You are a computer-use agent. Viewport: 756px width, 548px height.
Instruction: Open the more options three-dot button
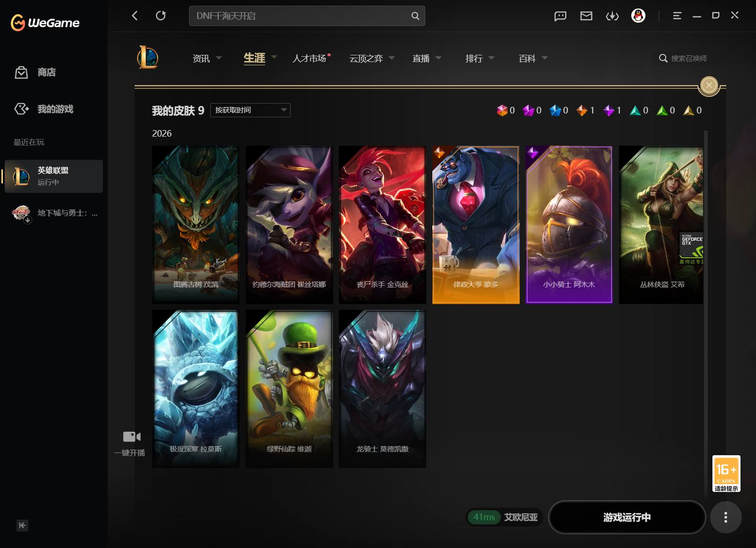point(726,517)
